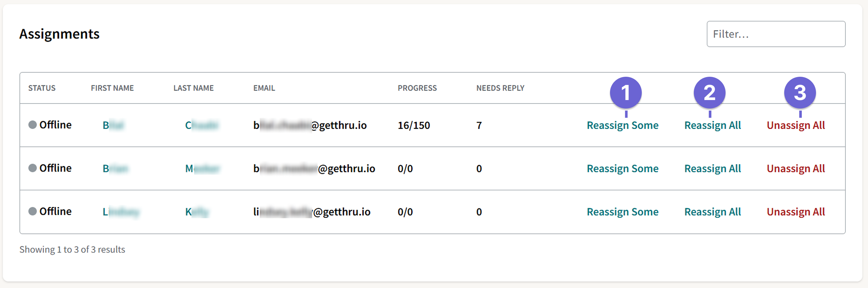
Task: Reassign All for the first row
Action: click(712, 125)
